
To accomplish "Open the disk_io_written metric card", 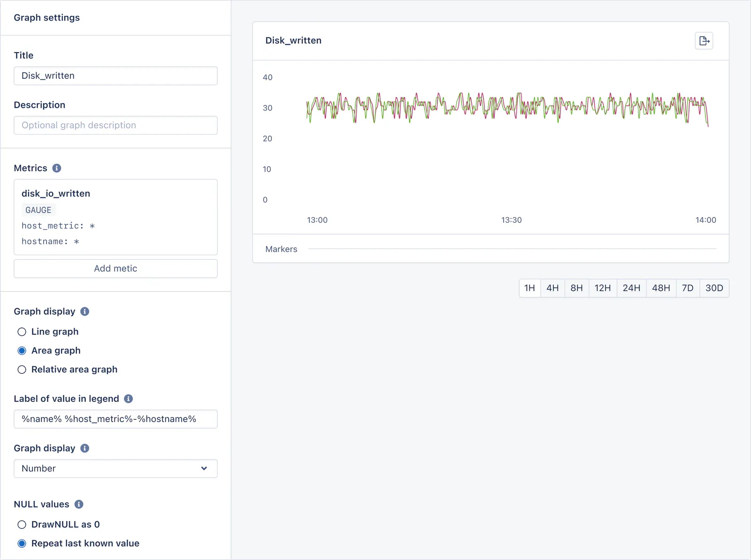I will [115, 217].
